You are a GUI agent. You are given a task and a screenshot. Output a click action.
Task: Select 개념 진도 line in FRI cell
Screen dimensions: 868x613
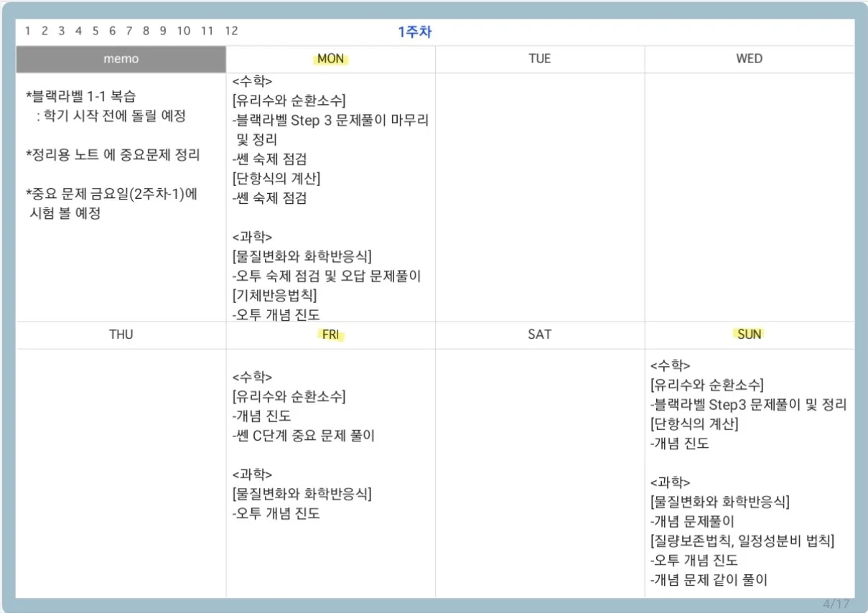[x=261, y=416]
